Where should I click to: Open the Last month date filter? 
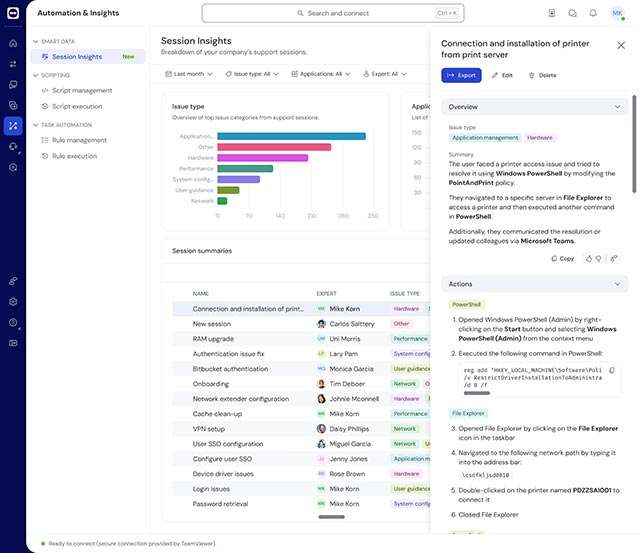(188, 74)
